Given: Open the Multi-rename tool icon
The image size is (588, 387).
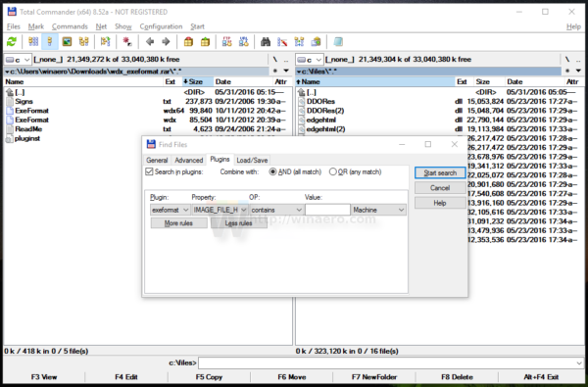Looking at the screenshot, I should 282,41.
